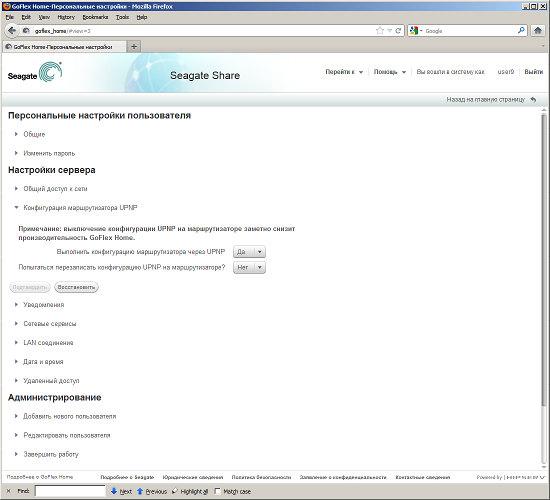Click the Выйти logout link
Image resolution: width=550 pixels, height=500 pixels.
(534, 72)
